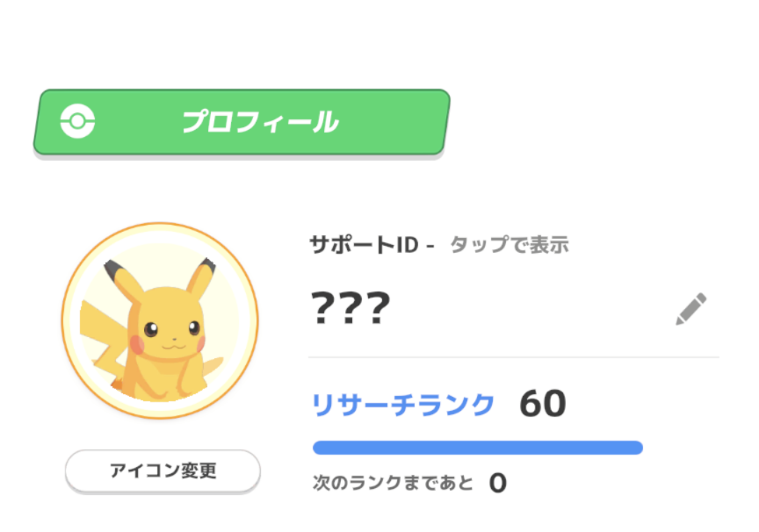Tap タップで表示 to reveal the support ID

point(510,245)
